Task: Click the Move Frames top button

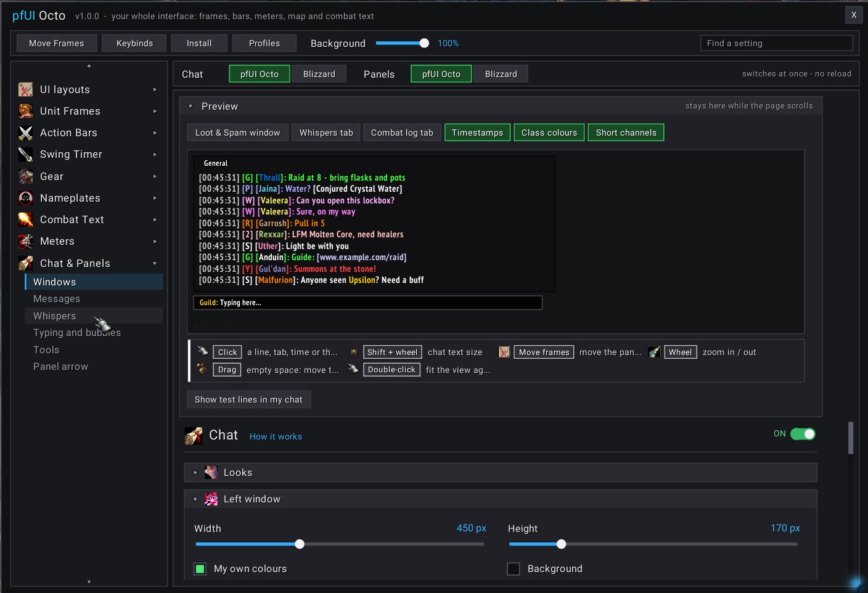Action: point(56,43)
